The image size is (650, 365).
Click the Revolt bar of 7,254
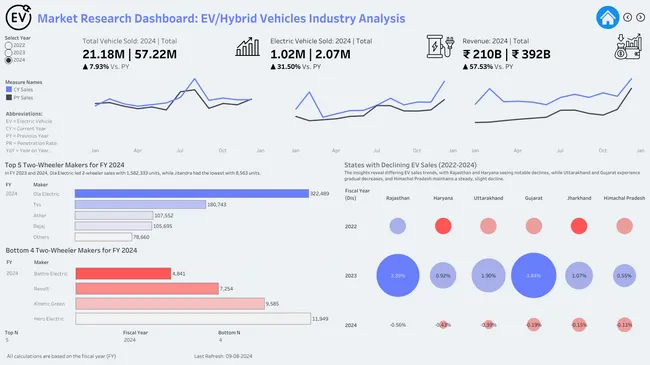tap(147, 289)
